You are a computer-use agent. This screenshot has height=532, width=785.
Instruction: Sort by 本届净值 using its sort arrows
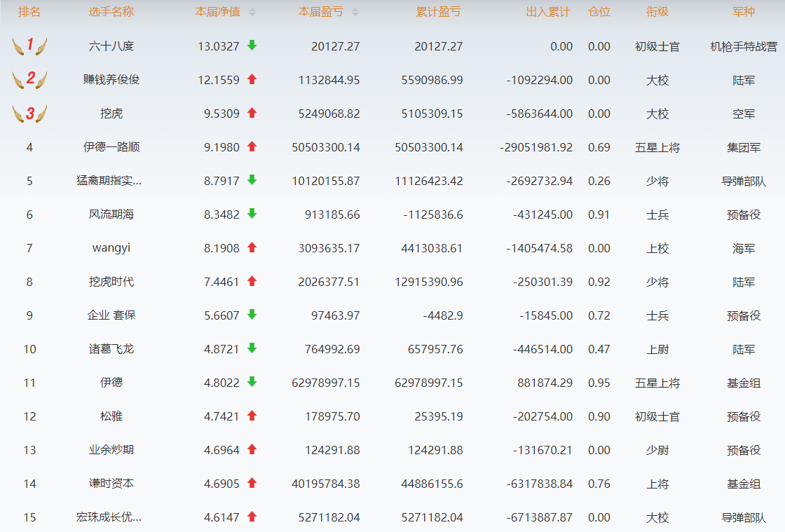[x=252, y=12]
